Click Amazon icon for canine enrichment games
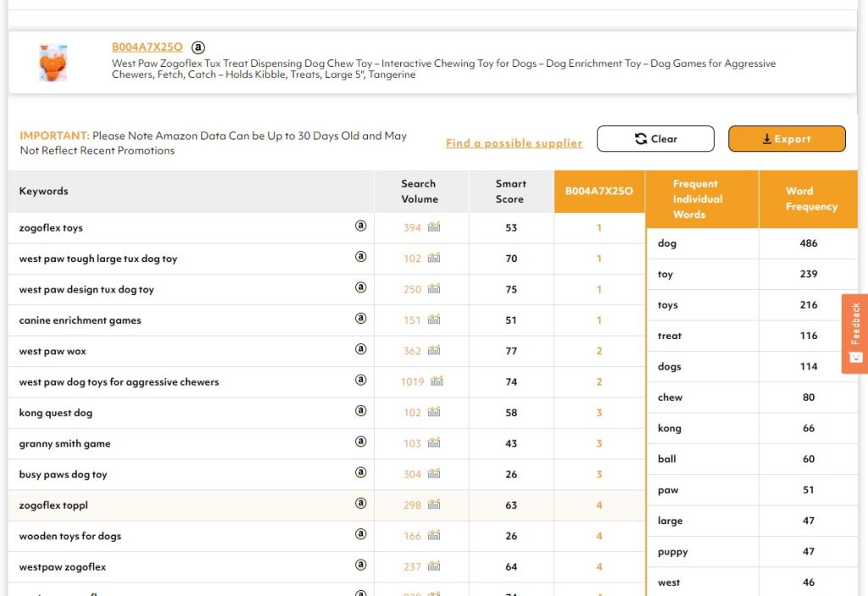 coord(360,318)
